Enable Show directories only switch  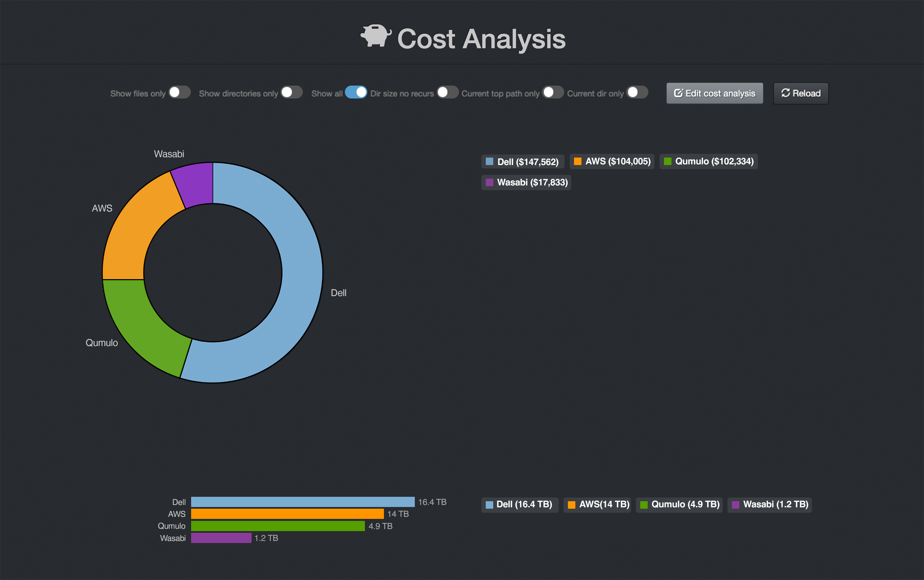click(291, 92)
